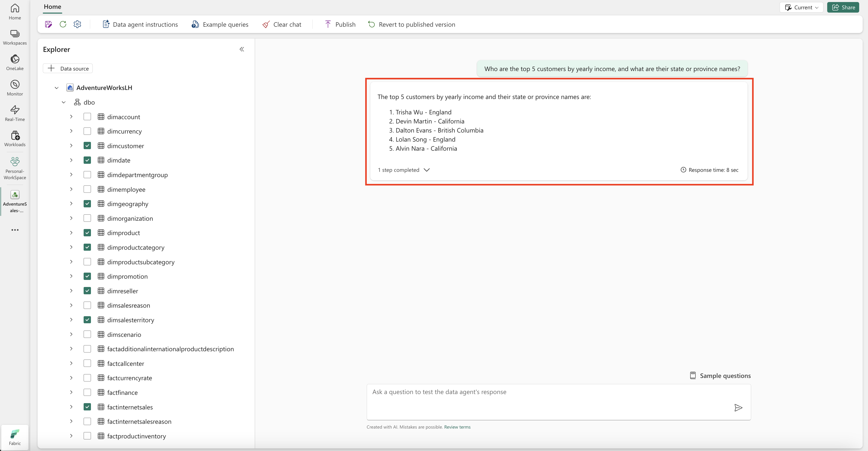Screen dimensions: 868x451
Task: Open the OneLake icon in the sidebar
Action: (15, 63)
